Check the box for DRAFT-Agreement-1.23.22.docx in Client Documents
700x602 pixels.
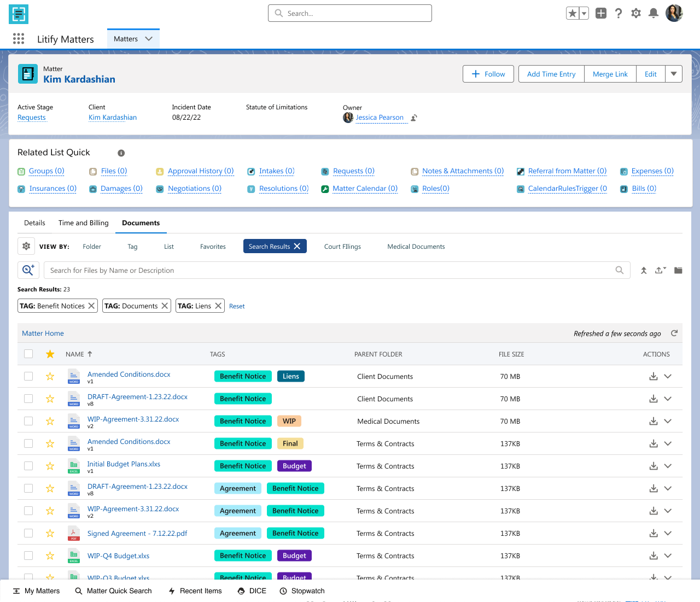click(28, 399)
